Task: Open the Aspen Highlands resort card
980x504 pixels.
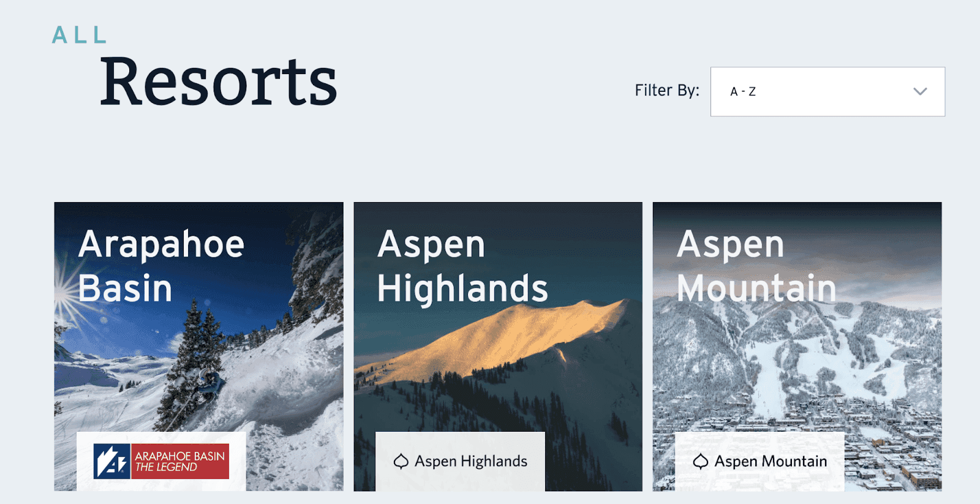Action: tap(498, 347)
